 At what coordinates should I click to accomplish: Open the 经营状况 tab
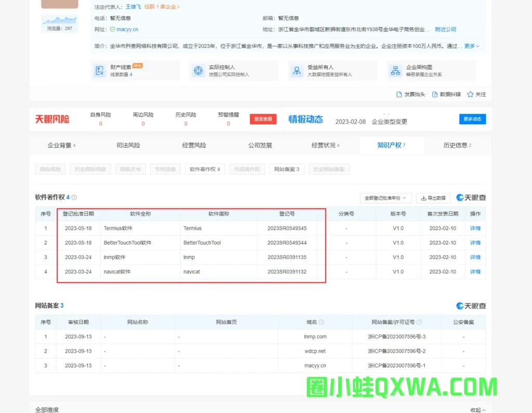coord(325,145)
